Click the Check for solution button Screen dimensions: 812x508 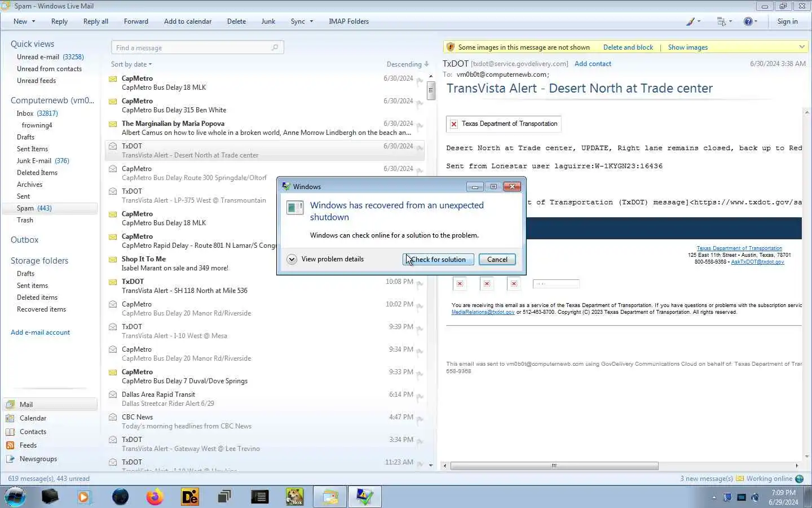438,260
